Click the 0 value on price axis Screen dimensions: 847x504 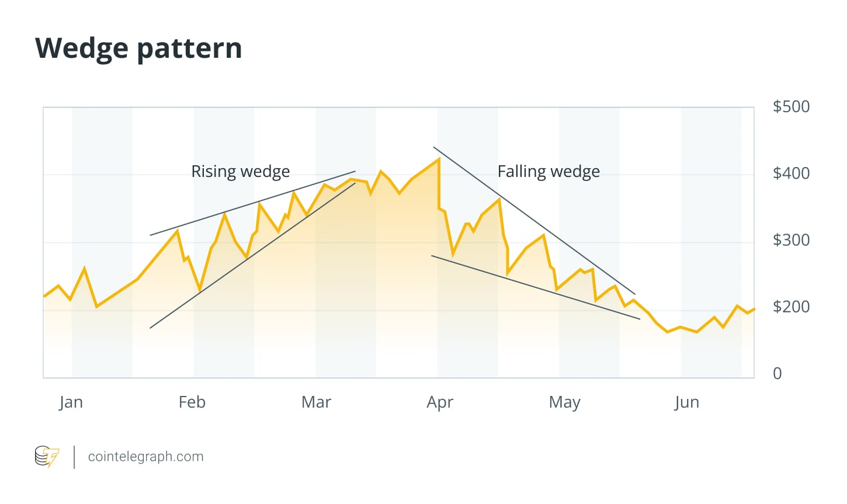(x=777, y=373)
